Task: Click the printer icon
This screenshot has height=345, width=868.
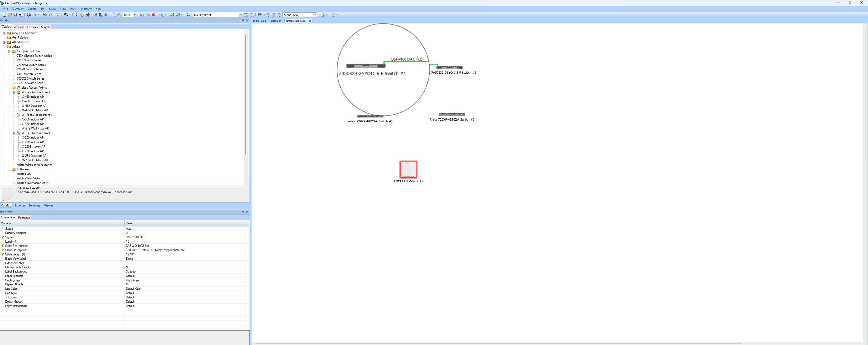Action: (x=29, y=15)
